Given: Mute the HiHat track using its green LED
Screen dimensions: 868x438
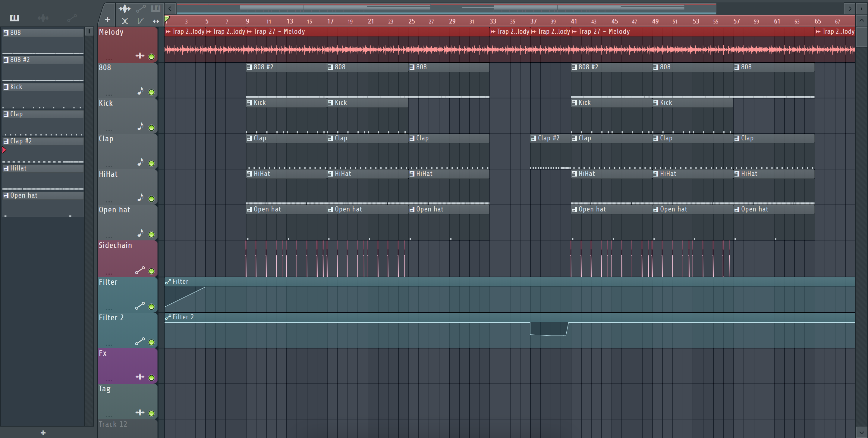Looking at the screenshot, I should tap(152, 199).
